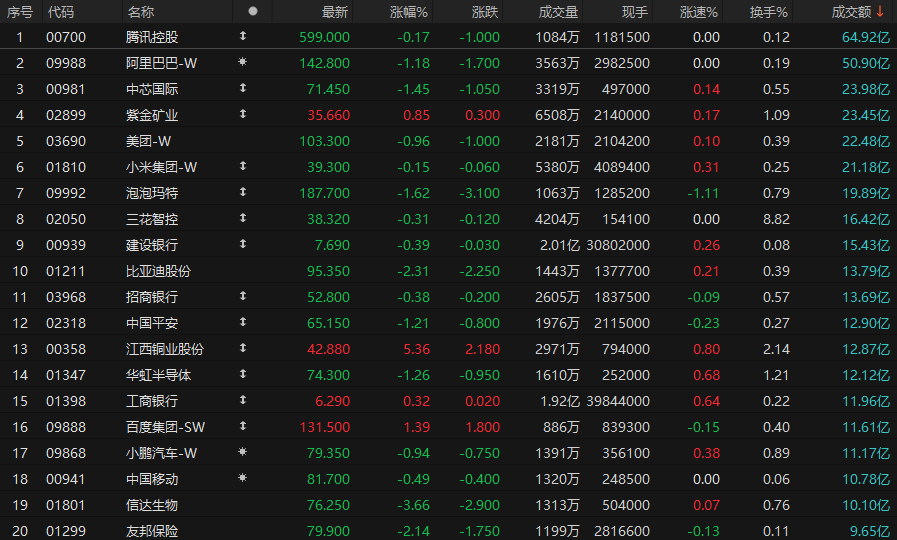The width and height of the screenshot is (897, 540).
Task: Click the arrow marker beside 百度集团-SW
Action: (243, 426)
